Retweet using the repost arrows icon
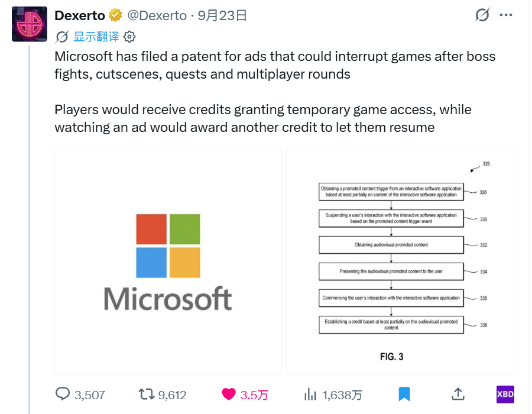Image resolution: width=532 pixels, height=414 pixels. click(x=146, y=394)
